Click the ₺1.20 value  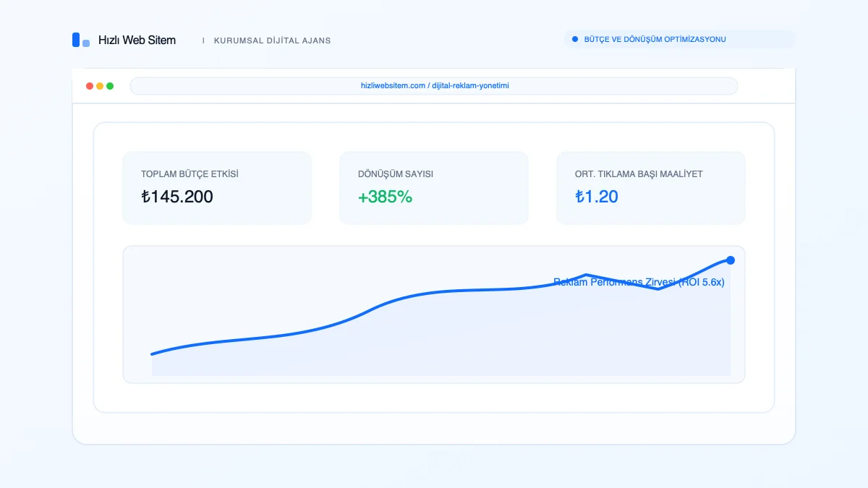(597, 197)
